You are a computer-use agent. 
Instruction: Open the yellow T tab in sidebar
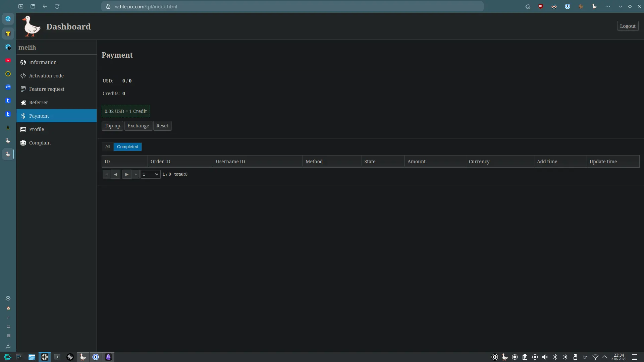click(x=8, y=34)
